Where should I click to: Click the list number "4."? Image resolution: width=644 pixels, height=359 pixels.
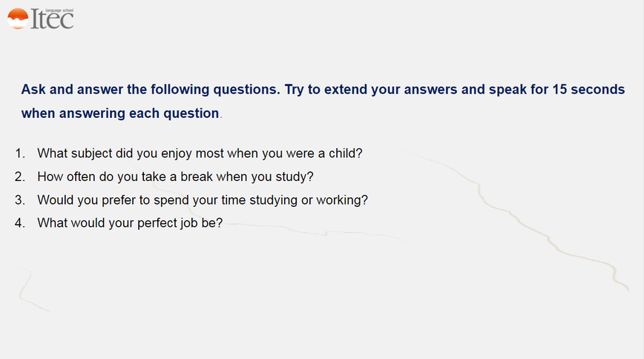coord(20,223)
